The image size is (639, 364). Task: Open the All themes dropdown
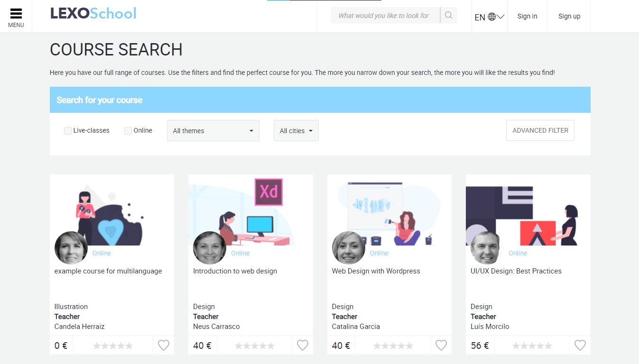click(213, 130)
